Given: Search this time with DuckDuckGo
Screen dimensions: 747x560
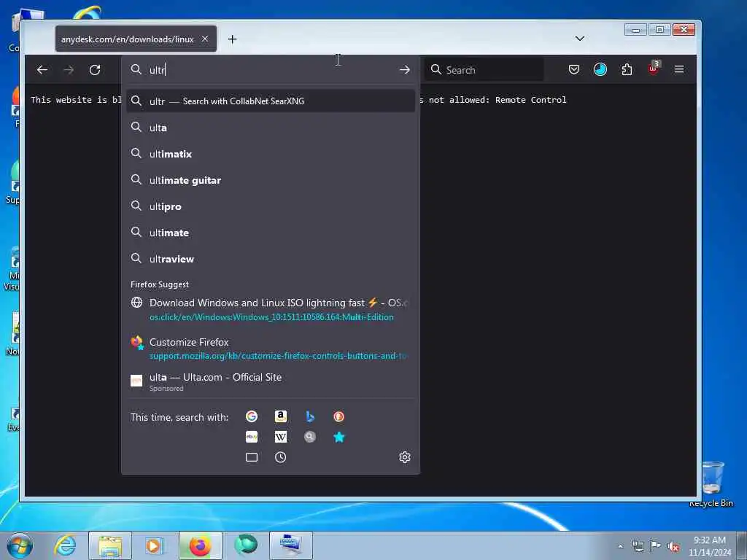Looking at the screenshot, I should point(338,416).
